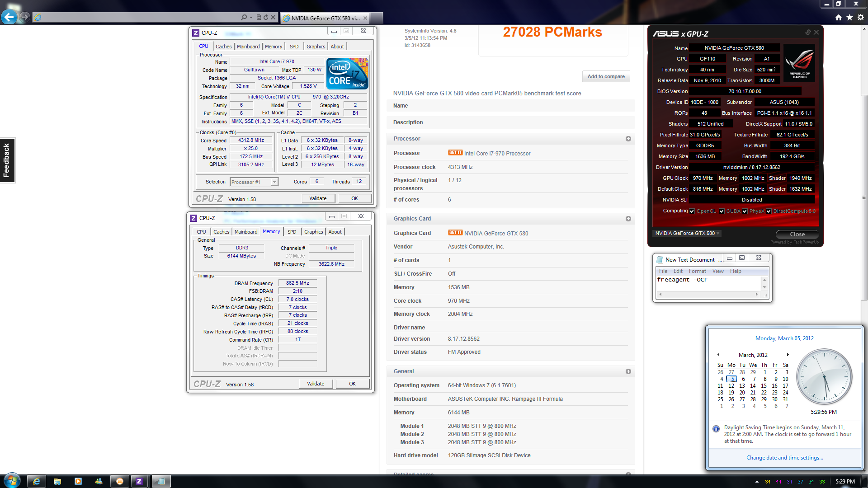Image resolution: width=868 pixels, height=488 pixels.
Task: Open the Processor #1 selection dropdown
Action: 254,182
